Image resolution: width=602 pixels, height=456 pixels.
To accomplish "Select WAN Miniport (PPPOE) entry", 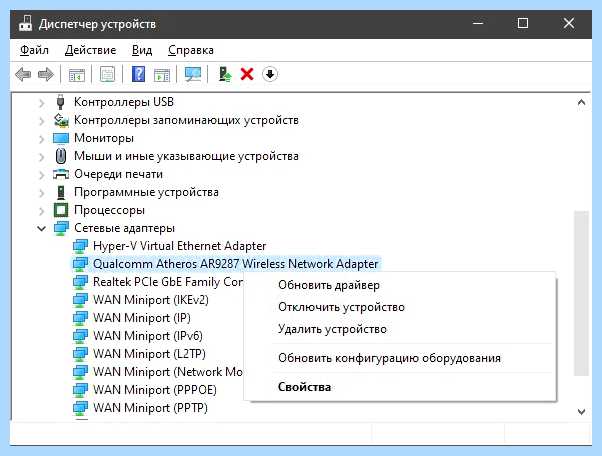I will [155, 390].
